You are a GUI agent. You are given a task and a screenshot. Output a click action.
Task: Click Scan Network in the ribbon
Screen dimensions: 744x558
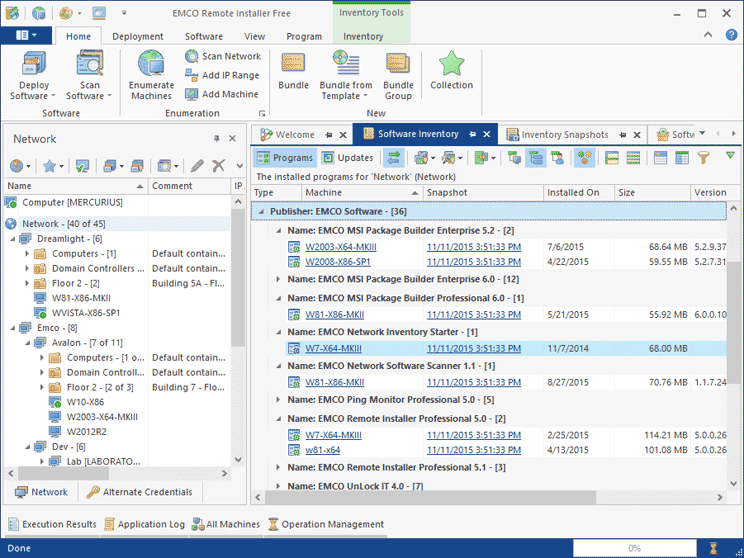point(223,56)
